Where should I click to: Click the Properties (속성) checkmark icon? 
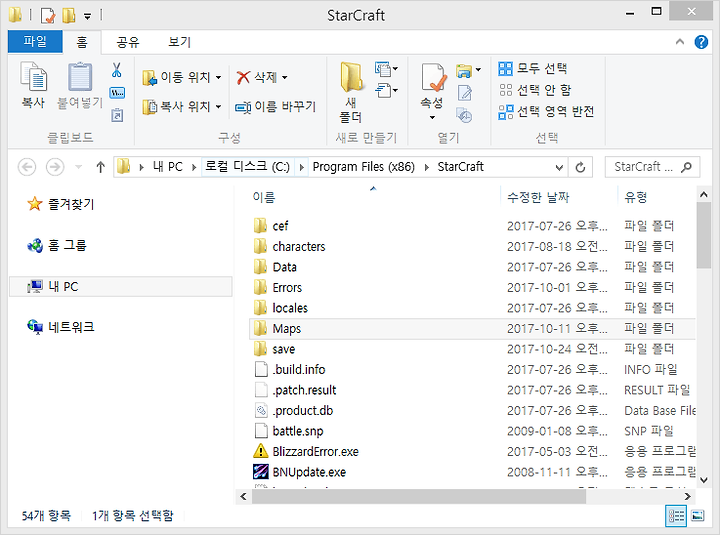(433, 77)
